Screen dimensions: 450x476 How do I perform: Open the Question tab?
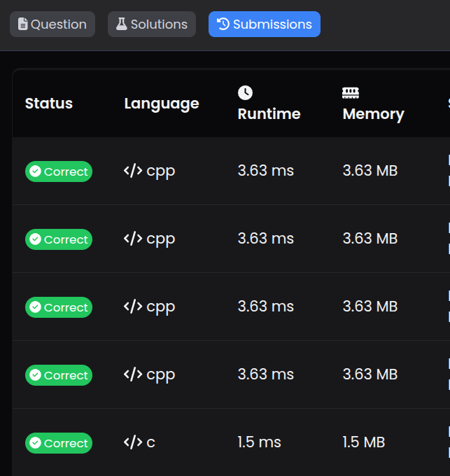[x=52, y=24]
